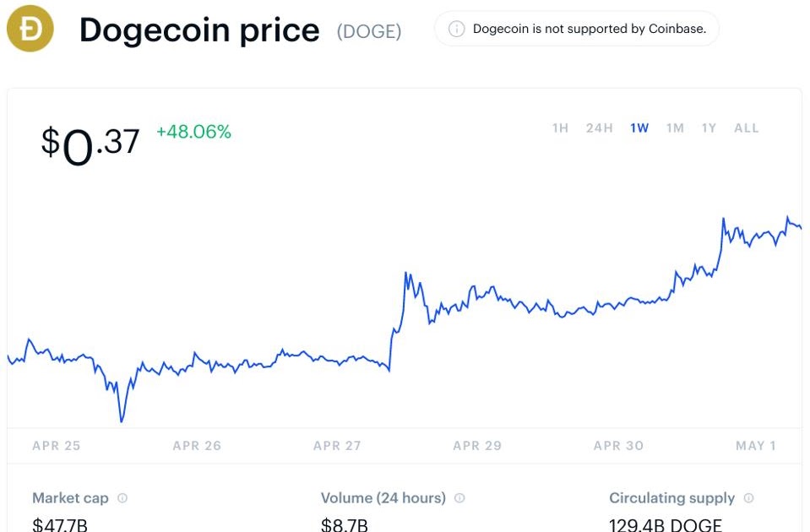Screen dimensions: 810x532
Task: Click the lowest dip on price chart
Action: click(x=122, y=420)
